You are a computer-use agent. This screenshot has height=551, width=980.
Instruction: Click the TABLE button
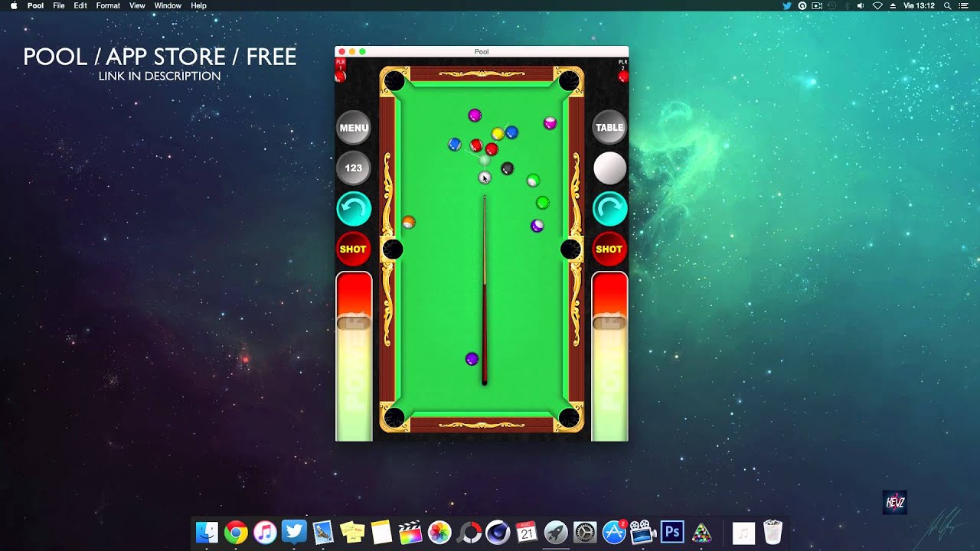pyautogui.click(x=609, y=128)
